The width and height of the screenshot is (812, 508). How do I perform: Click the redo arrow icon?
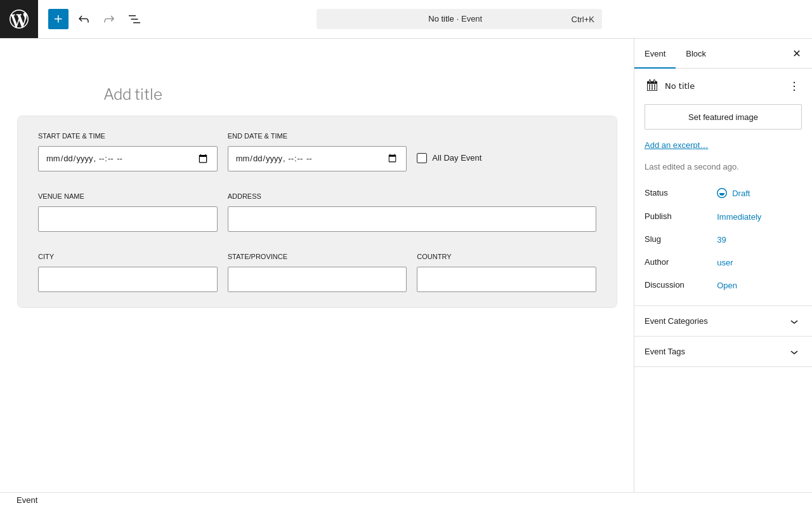click(109, 19)
